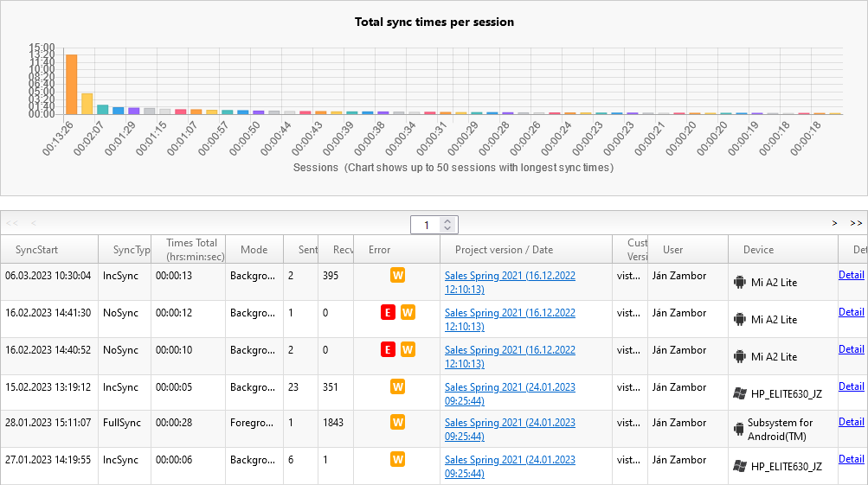Screen dimensions: 868x485
Task: Click the warning icon in the 06.03.2023 row
Action: (x=398, y=276)
